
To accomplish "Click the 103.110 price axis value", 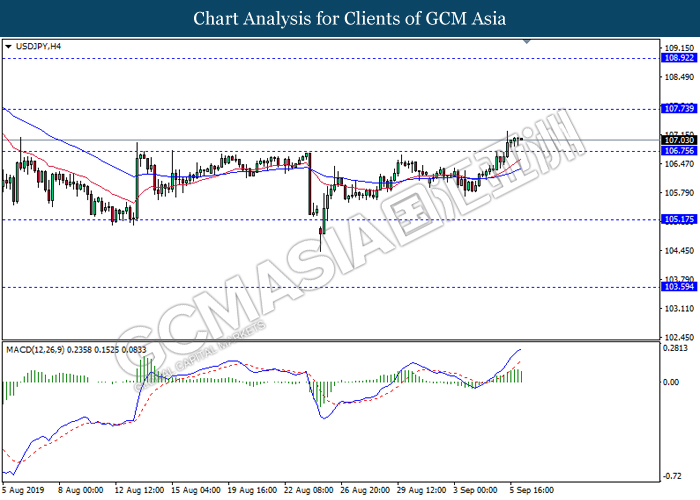I will (x=679, y=308).
